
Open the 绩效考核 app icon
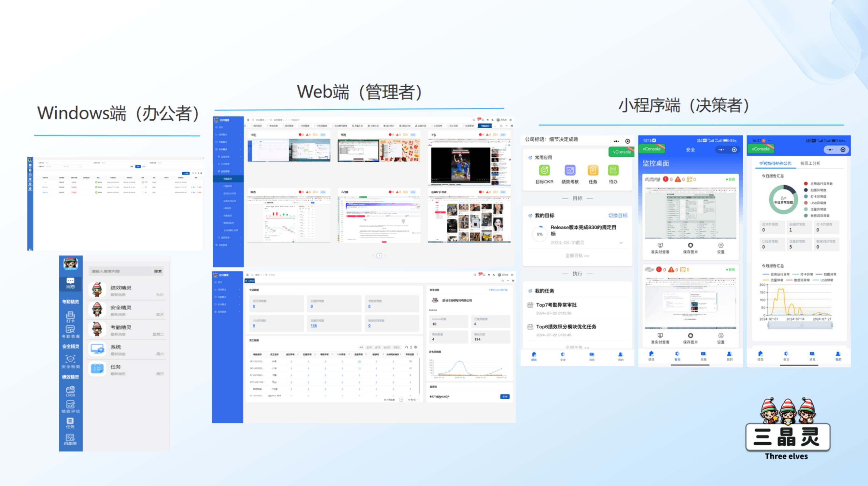570,171
